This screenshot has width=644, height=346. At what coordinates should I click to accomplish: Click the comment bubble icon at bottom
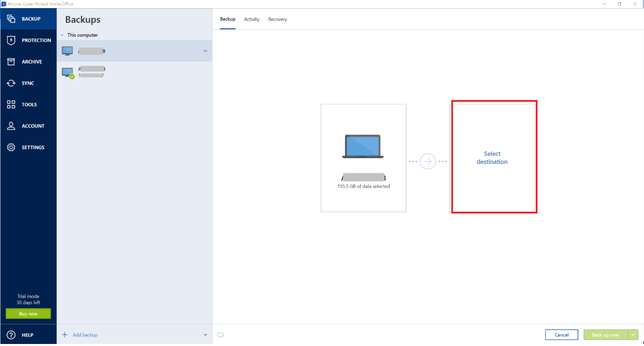(221, 335)
